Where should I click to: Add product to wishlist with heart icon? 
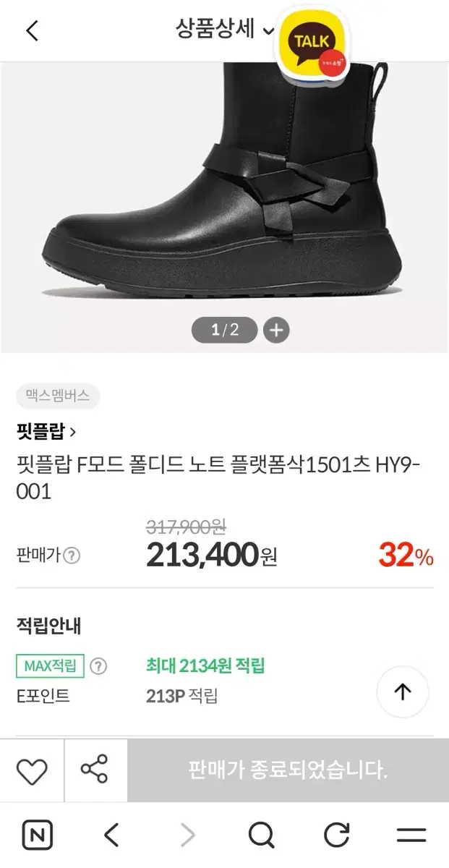tap(32, 770)
